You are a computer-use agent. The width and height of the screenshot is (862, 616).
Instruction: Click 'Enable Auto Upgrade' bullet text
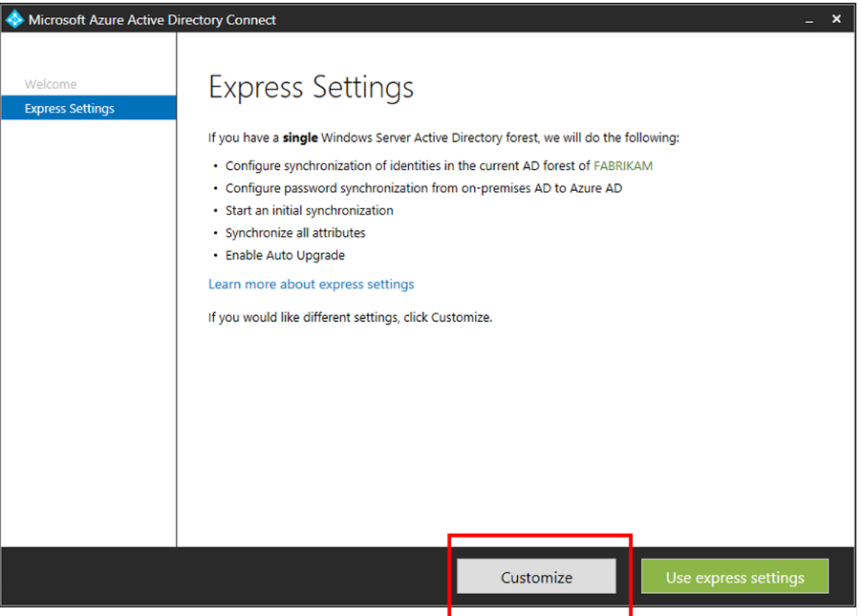(x=286, y=256)
